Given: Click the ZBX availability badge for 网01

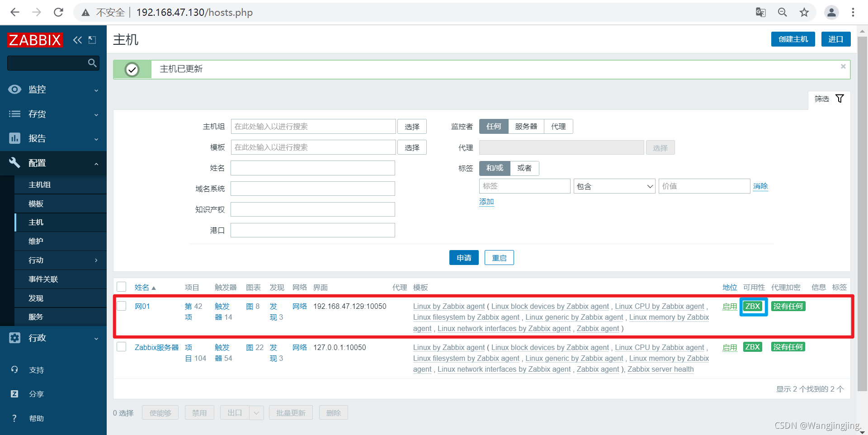Looking at the screenshot, I should click(x=753, y=306).
